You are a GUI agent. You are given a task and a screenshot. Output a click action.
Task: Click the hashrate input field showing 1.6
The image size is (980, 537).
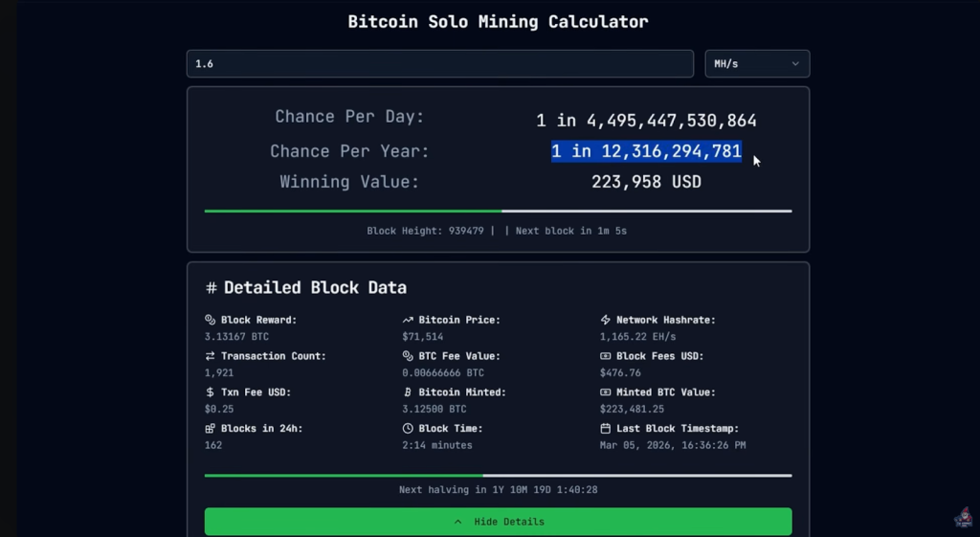[x=440, y=64]
